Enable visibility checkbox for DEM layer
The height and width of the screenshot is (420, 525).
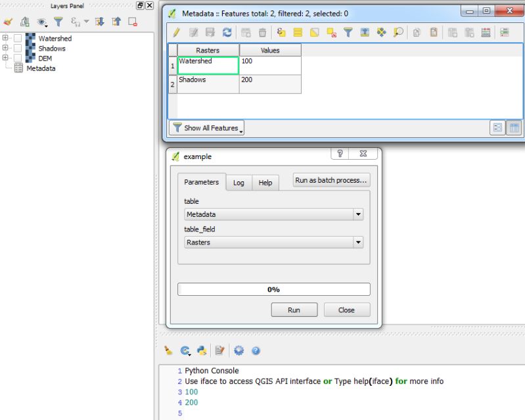click(18, 58)
